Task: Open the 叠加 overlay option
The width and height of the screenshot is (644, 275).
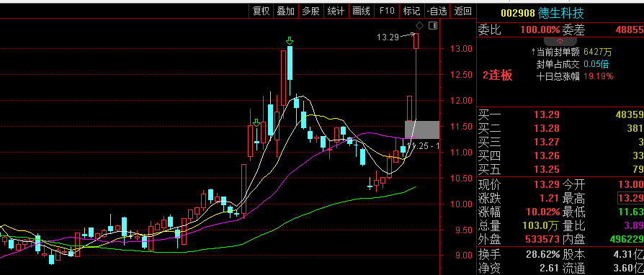Action: (x=286, y=11)
